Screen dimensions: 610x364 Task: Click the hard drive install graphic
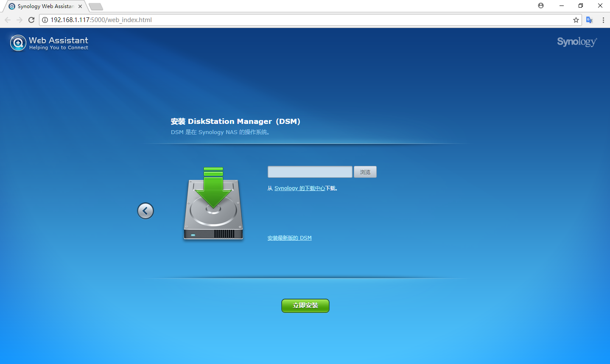(213, 204)
